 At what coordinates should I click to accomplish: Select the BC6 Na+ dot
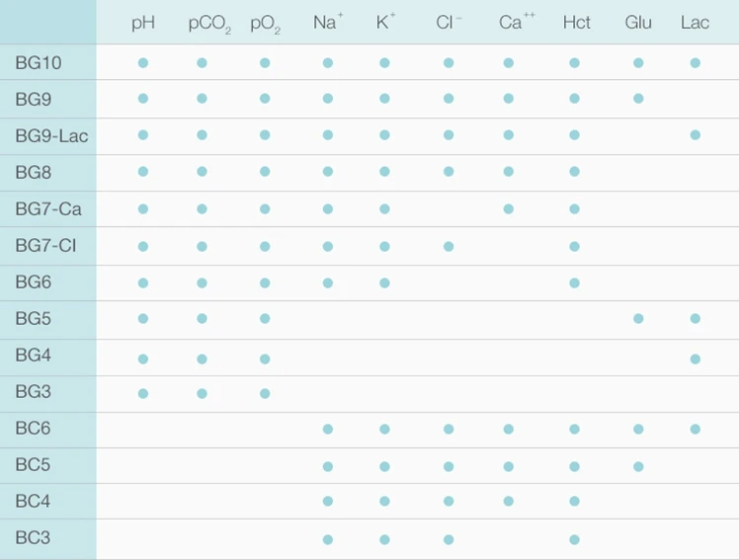point(328,429)
